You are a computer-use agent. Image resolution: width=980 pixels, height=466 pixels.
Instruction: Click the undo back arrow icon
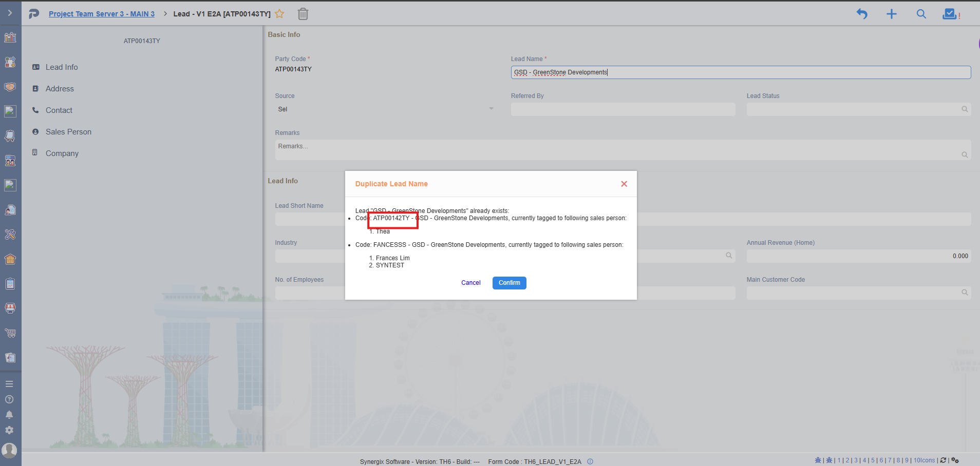point(862,14)
